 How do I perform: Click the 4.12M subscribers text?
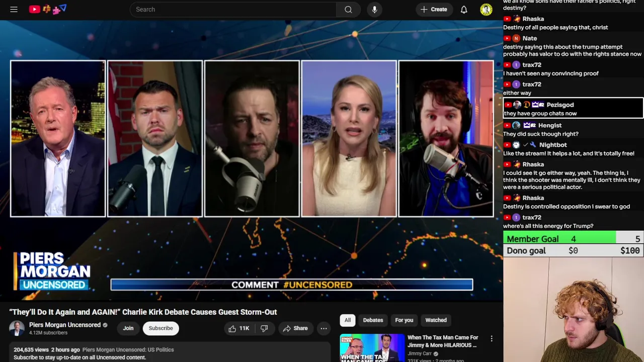(x=48, y=333)
